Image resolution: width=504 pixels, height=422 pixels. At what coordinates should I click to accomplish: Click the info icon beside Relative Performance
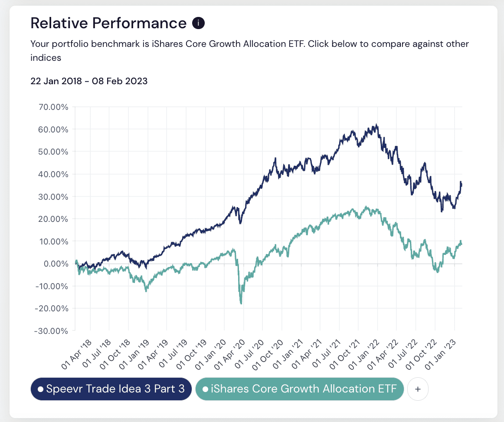click(x=198, y=23)
